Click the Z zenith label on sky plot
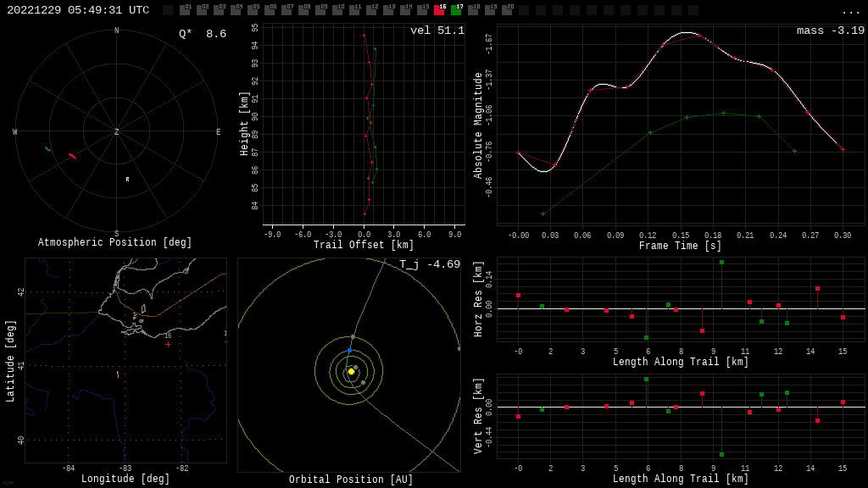Image resolution: width=868 pixels, height=488 pixels. click(116, 131)
